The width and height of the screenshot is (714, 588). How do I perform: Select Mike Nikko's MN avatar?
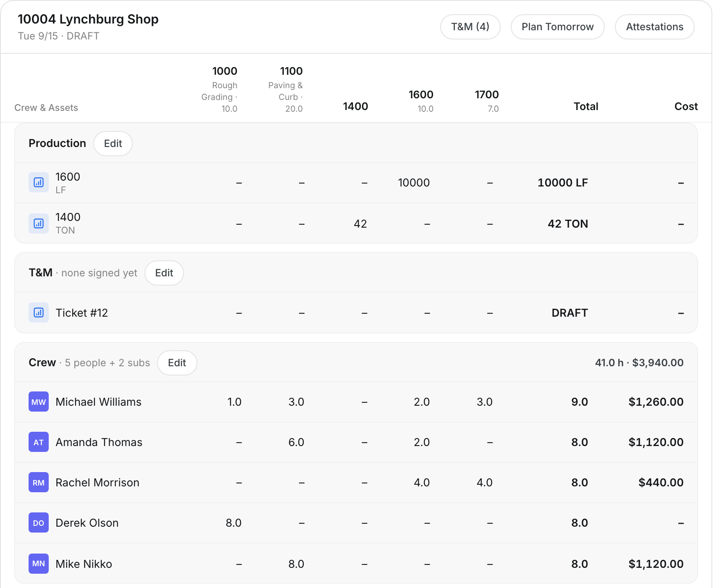pos(39,564)
